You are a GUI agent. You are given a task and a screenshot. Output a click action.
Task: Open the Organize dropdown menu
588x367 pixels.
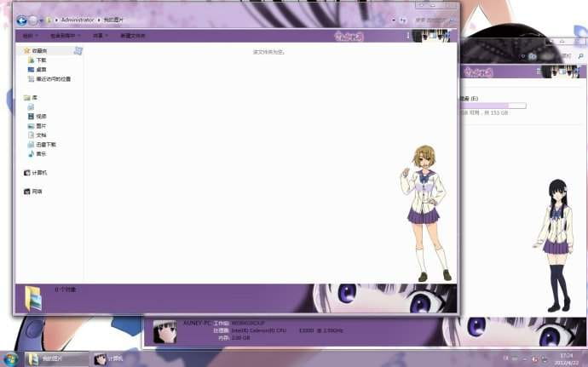click(30, 36)
